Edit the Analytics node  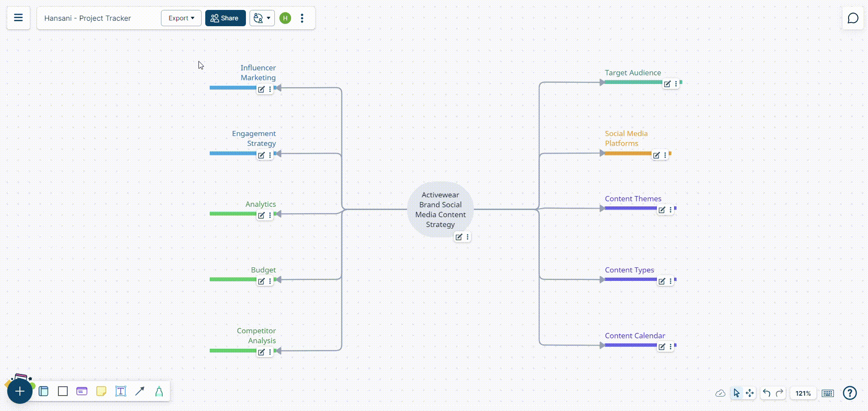coord(261,215)
